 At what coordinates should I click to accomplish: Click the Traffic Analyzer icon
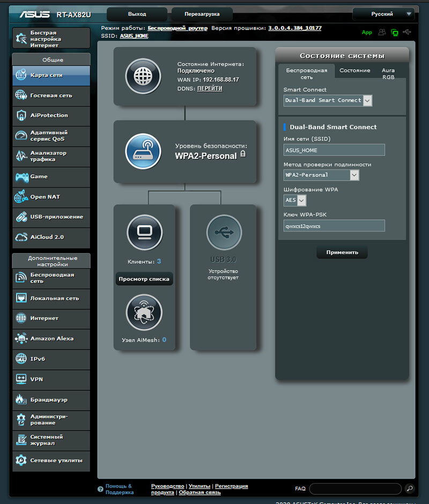tap(21, 156)
